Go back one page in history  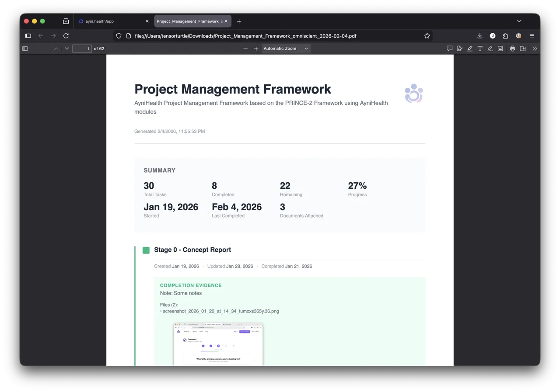[x=41, y=36]
